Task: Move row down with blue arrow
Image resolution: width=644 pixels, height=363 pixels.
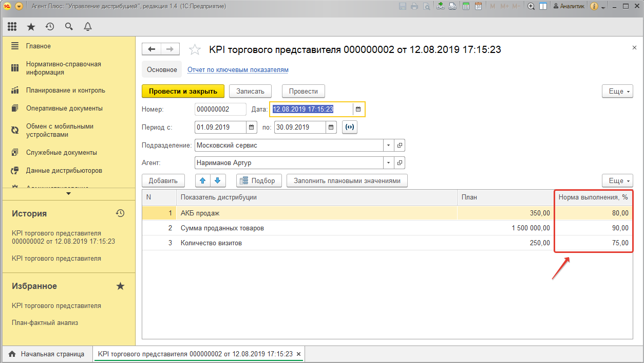Action: [217, 180]
